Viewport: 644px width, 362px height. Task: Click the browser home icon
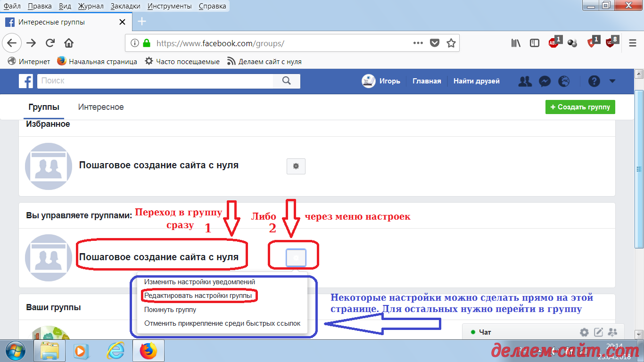[69, 43]
